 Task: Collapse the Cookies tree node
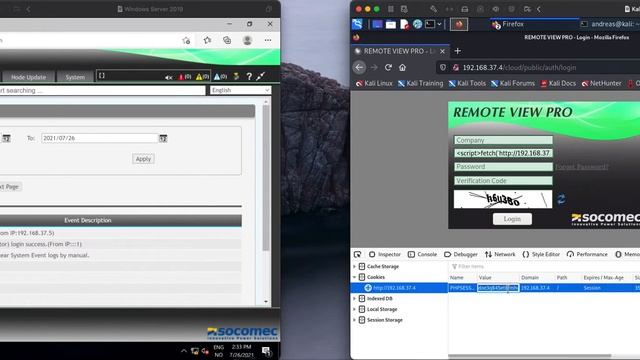[354, 277]
